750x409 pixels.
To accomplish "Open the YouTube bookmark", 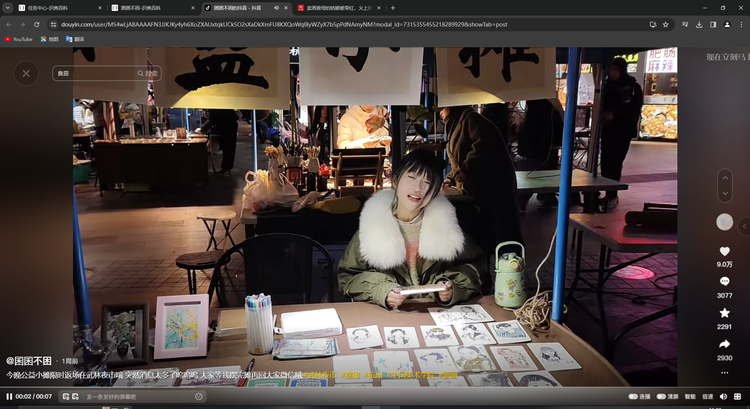I will [x=18, y=39].
